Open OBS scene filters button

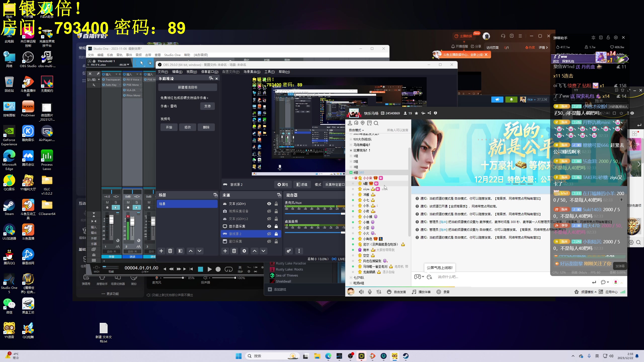[180, 251]
